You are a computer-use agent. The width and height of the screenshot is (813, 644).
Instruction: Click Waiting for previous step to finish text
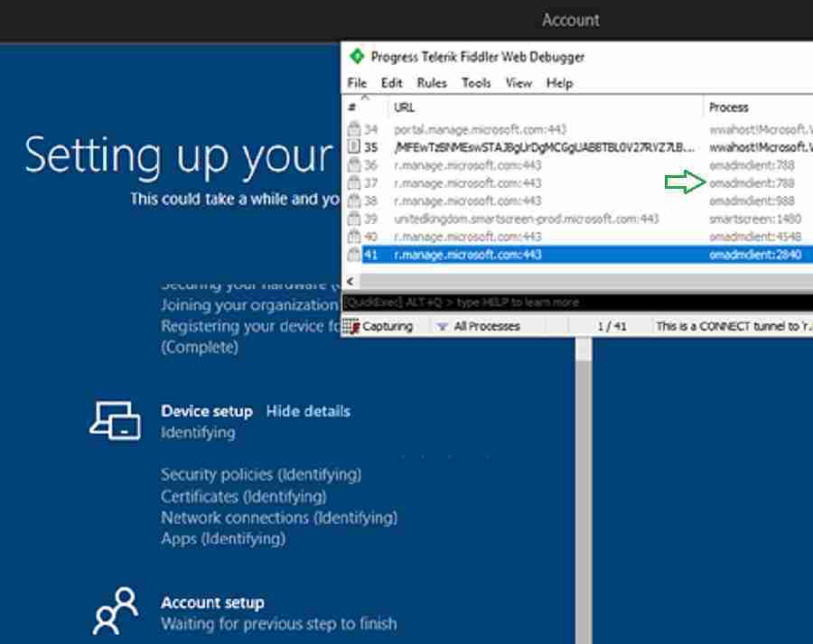pyautogui.click(x=278, y=623)
